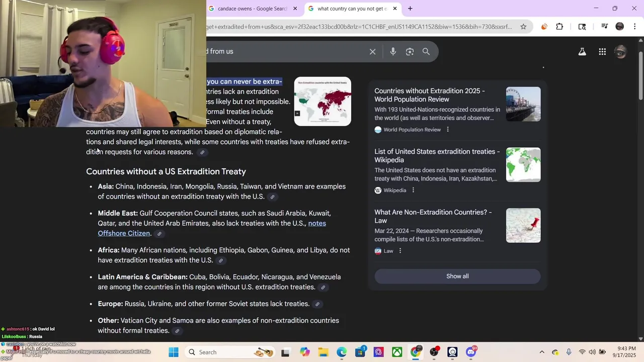Click source link icon after Other bullet
Screen dimensions: 644x362
[177, 331]
